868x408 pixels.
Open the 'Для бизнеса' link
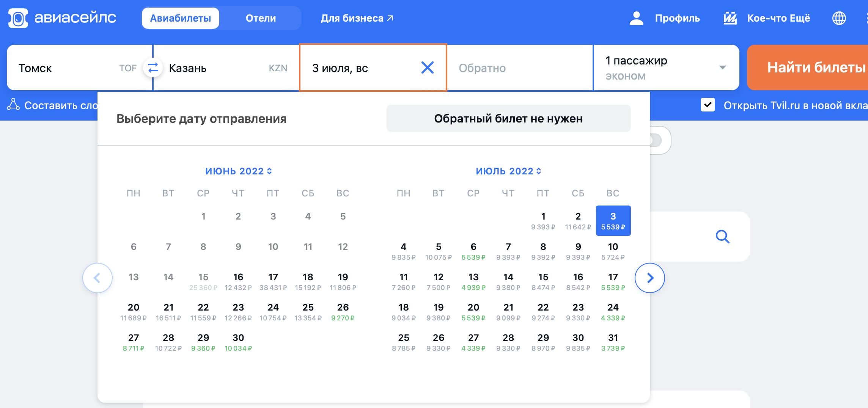[x=357, y=18]
